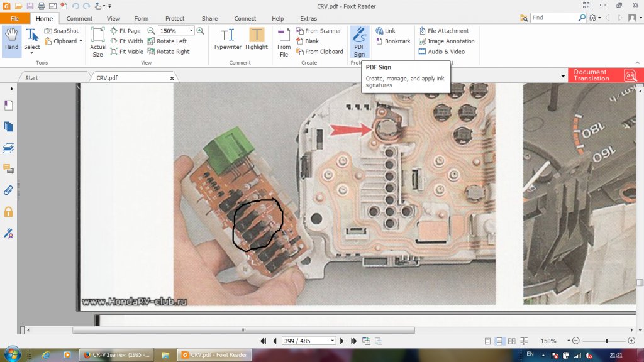This screenshot has width=644, height=362.
Task: Create PDF From Scanner
Action: [319, 31]
